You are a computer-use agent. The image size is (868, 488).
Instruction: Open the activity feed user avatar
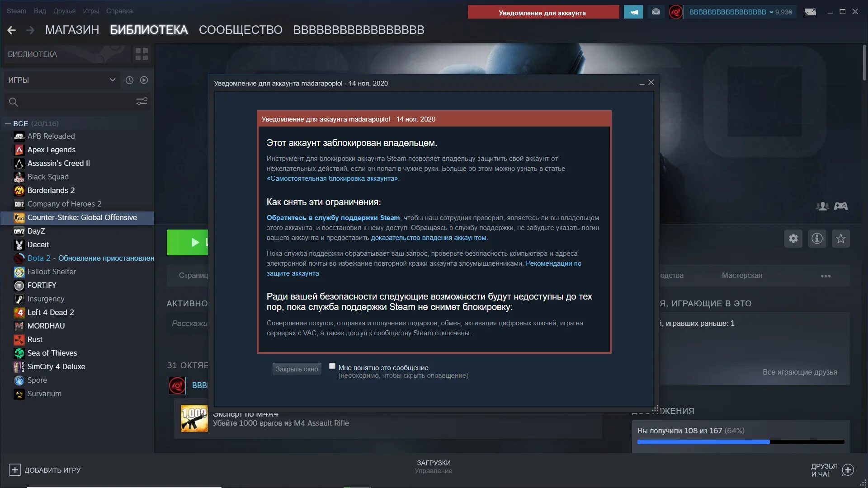point(177,385)
